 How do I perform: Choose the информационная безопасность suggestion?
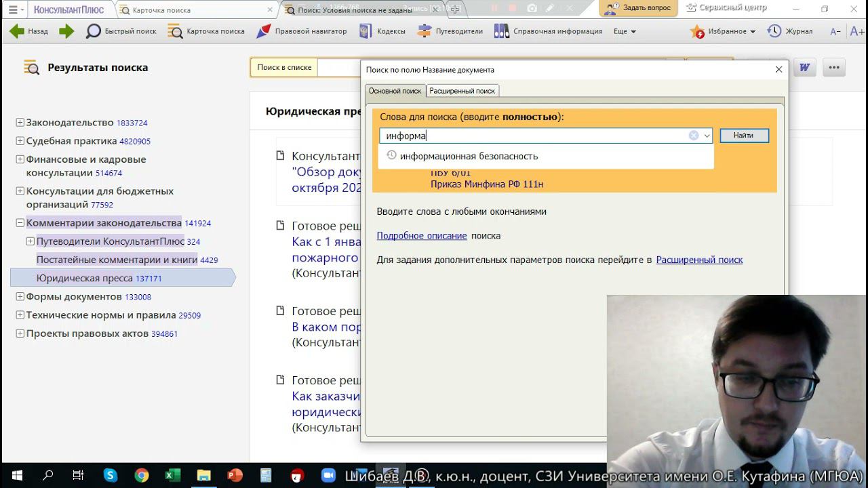pyautogui.click(x=469, y=156)
